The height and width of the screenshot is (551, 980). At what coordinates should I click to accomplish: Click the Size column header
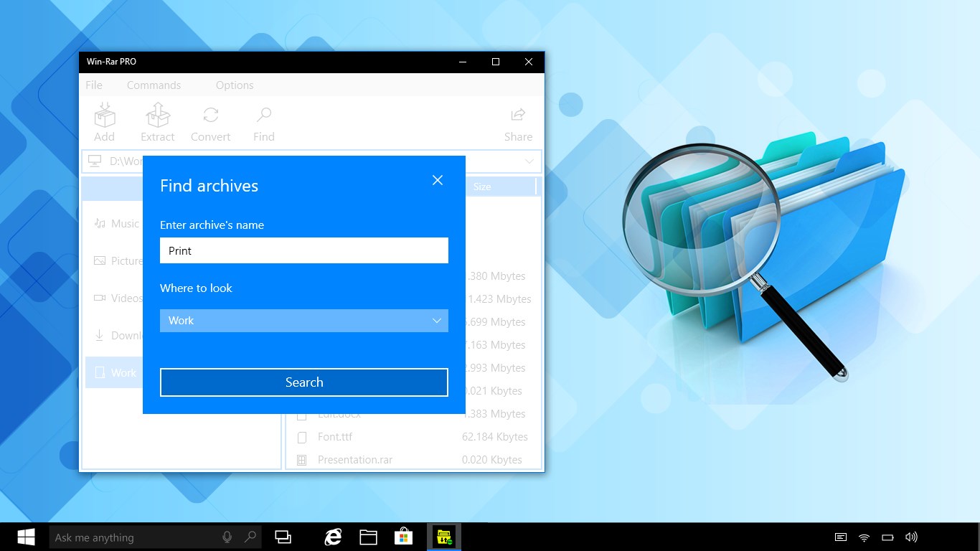click(482, 187)
